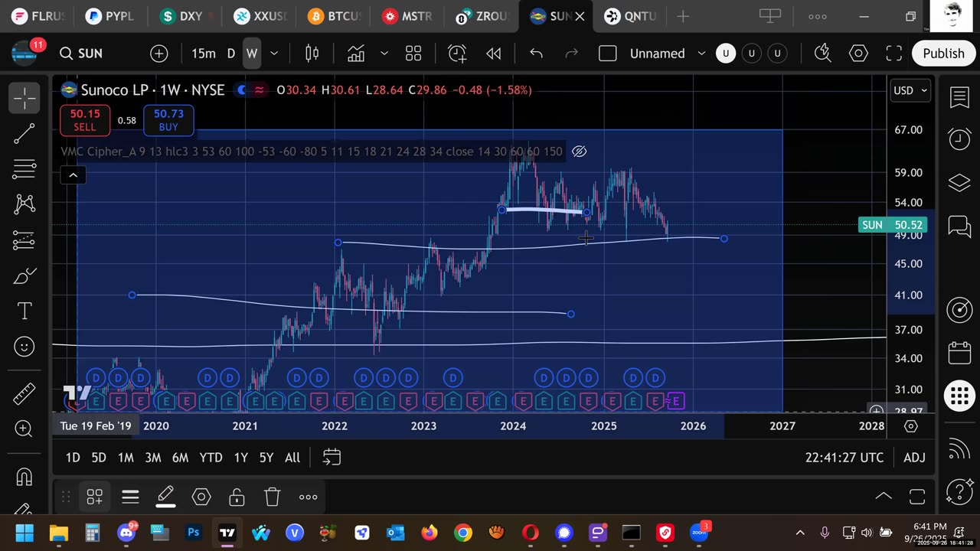Open the emoji and icons tool
Image resolution: width=980 pixels, height=551 pixels.
(x=24, y=347)
